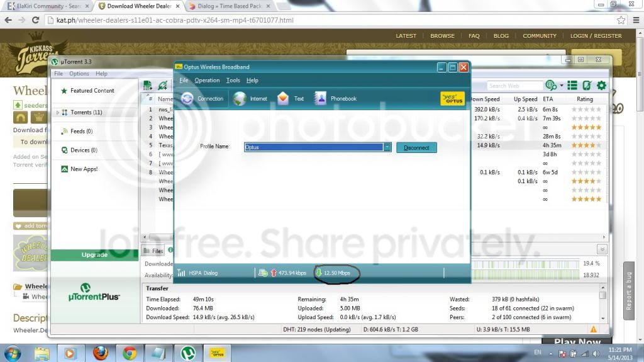Image resolution: width=644 pixels, height=362 pixels.
Task: Open uTorrent preferences gear icon
Action: click(602, 85)
